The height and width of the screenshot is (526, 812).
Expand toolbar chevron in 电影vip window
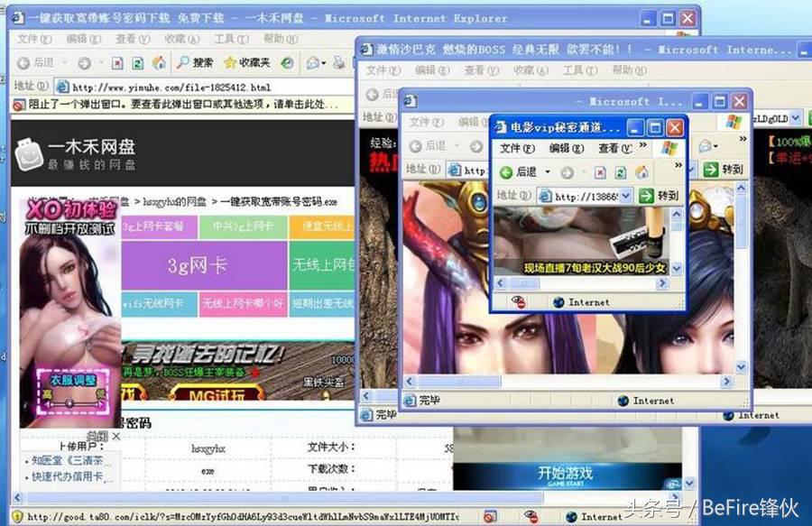[678, 166]
